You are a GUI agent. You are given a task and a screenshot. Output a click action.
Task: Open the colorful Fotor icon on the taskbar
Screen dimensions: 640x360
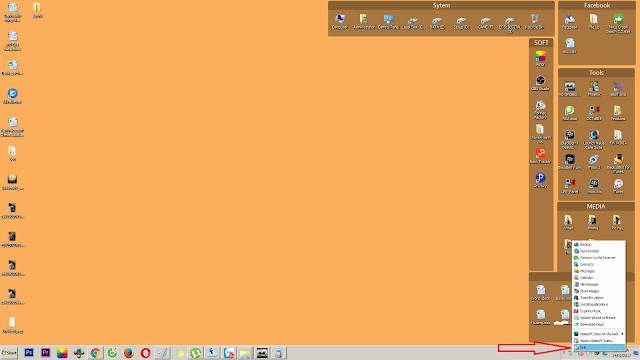pyautogui.click(x=62, y=353)
